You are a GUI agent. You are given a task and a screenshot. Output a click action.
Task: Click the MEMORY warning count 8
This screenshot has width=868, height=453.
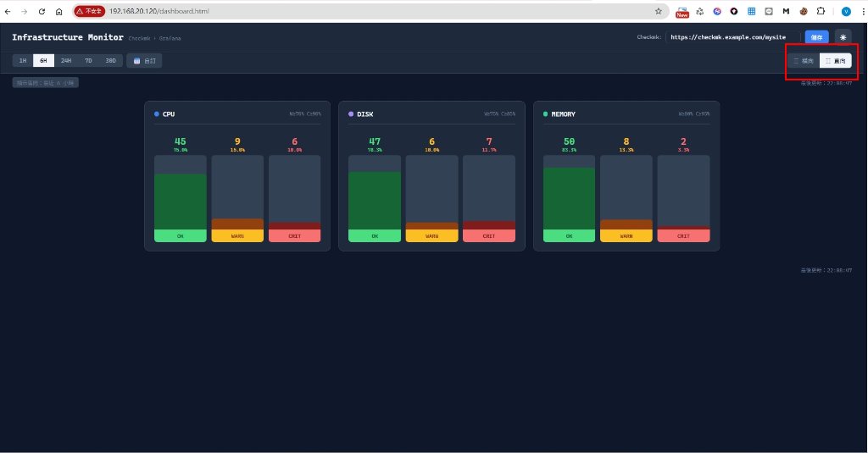pyautogui.click(x=626, y=141)
